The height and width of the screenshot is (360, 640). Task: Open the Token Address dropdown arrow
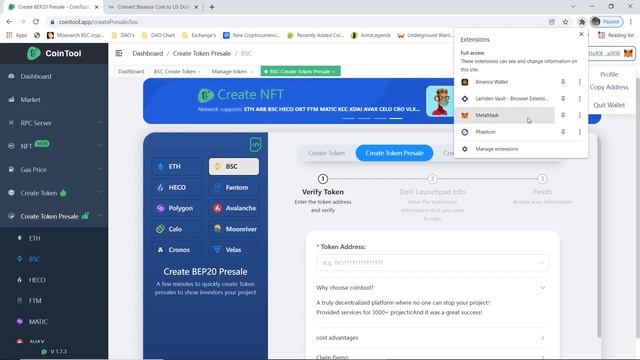tap(541, 262)
